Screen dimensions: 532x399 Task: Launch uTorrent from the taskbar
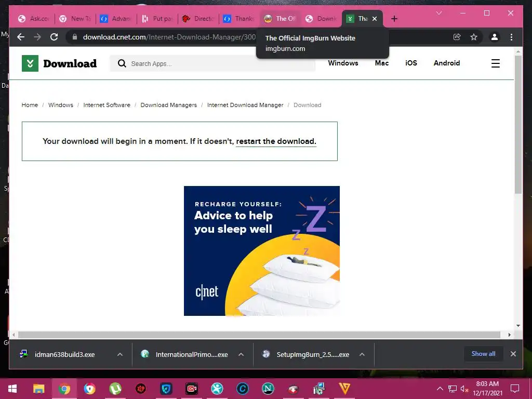click(x=115, y=389)
